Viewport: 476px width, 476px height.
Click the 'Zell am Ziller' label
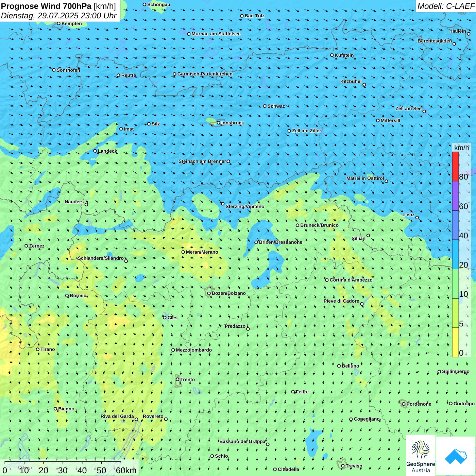click(x=307, y=131)
